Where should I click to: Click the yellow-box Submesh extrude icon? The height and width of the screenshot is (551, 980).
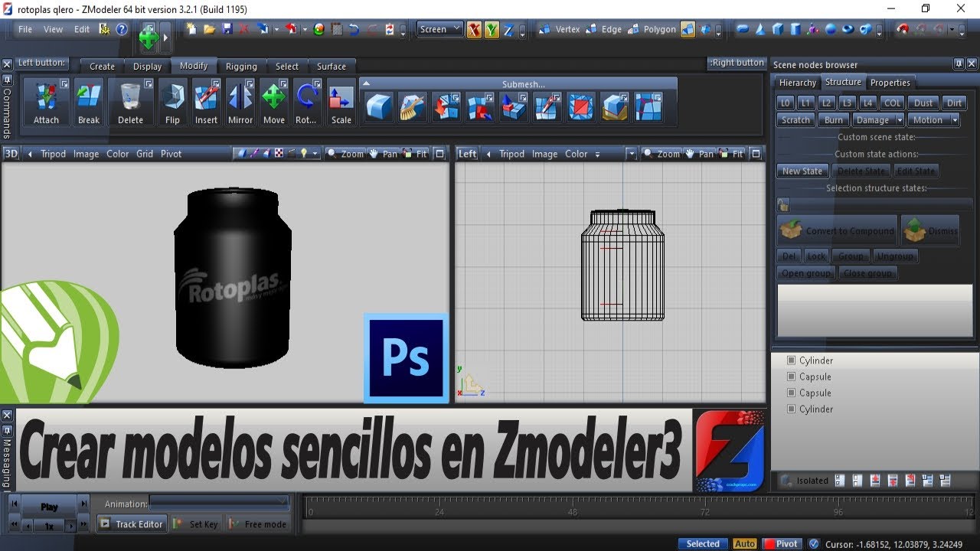pos(615,106)
